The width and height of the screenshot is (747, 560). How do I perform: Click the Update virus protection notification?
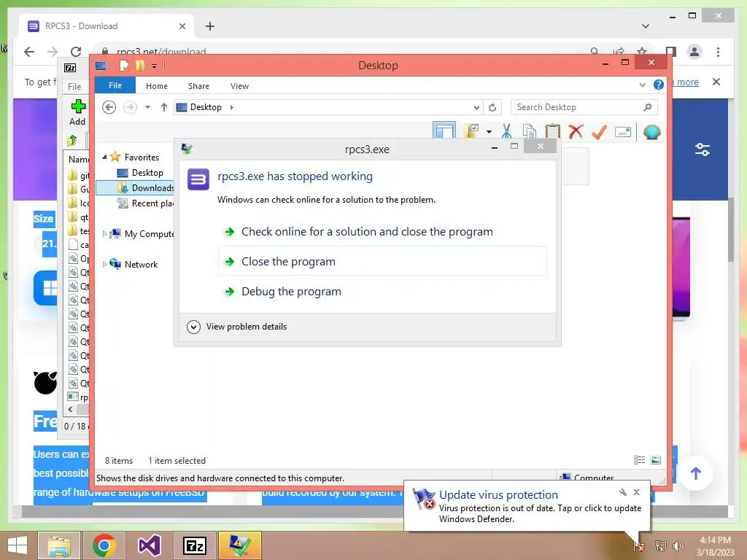[x=527, y=506]
